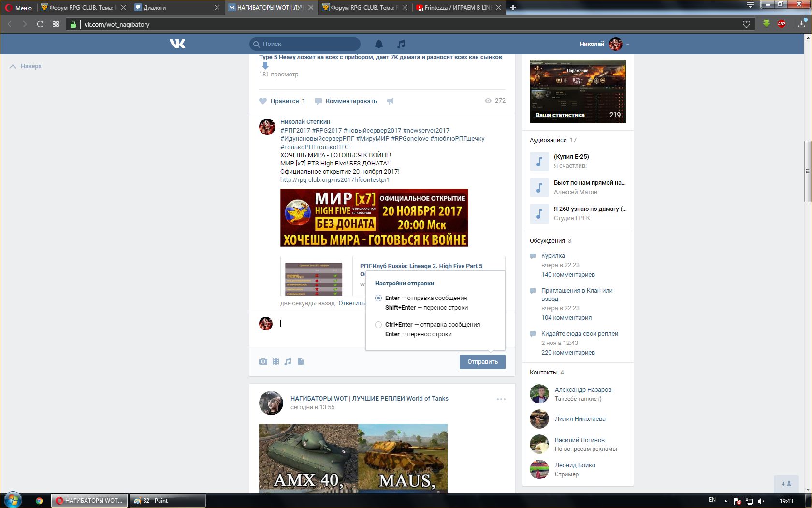Open the browser downloads icon
The height and width of the screenshot is (508, 812).
click(802, 24)
